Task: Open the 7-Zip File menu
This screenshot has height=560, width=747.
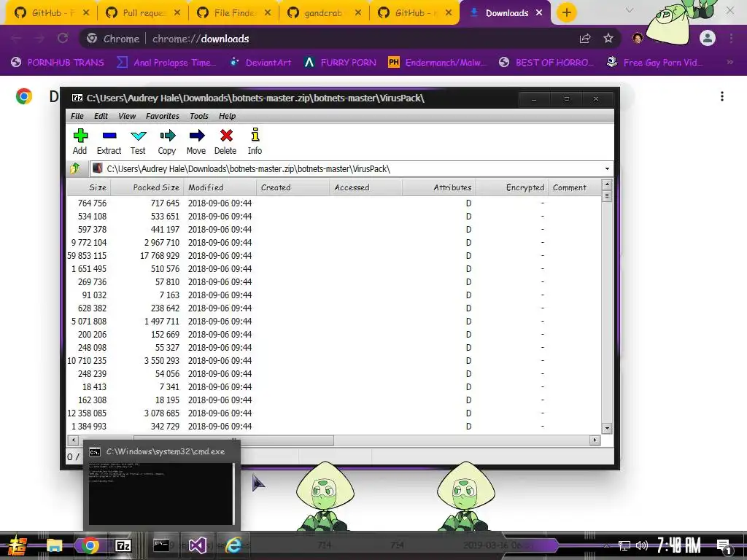Action: tap(77, 116)
